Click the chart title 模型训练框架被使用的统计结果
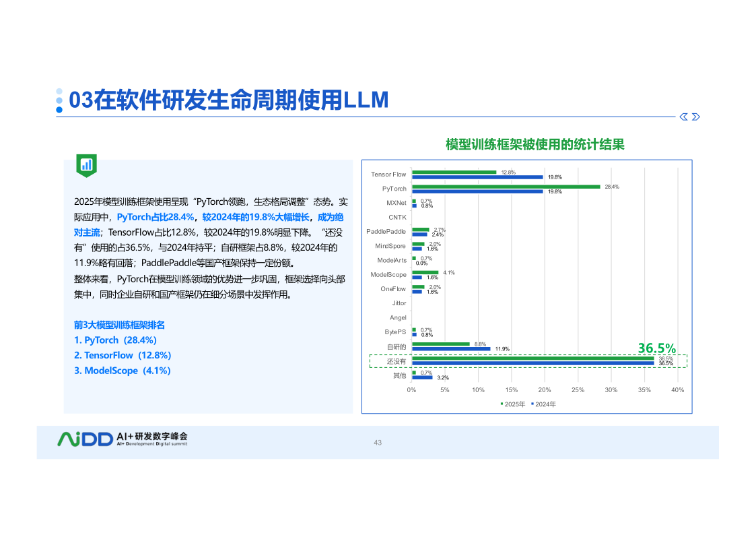The height and width of the screenshot is (535, 756). pos(535,144)
